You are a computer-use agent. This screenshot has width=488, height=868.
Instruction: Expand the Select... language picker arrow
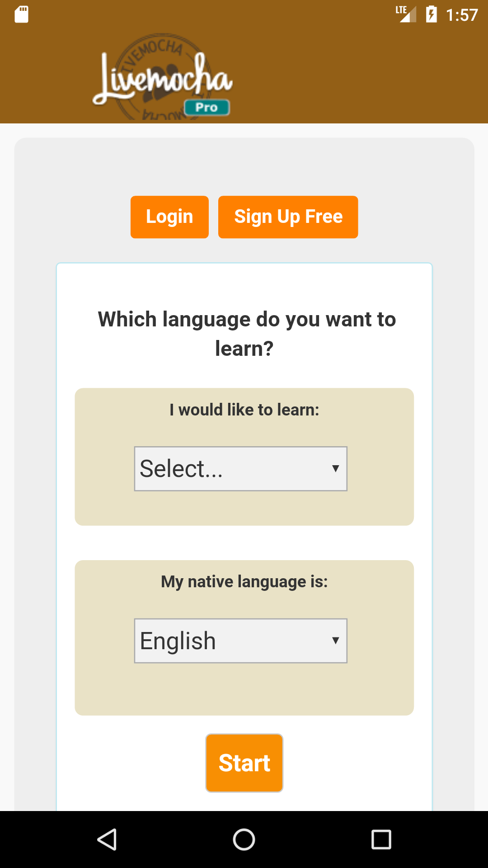point(335,469)
